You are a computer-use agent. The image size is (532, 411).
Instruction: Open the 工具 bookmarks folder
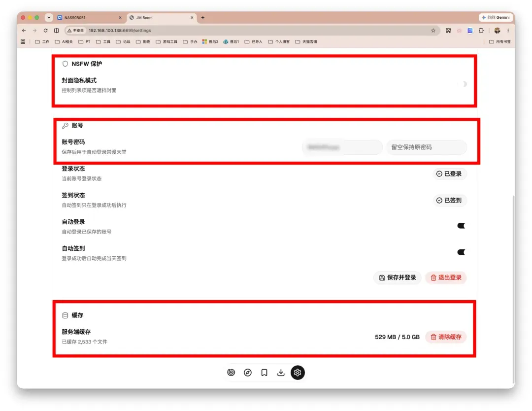coord(103,42)
